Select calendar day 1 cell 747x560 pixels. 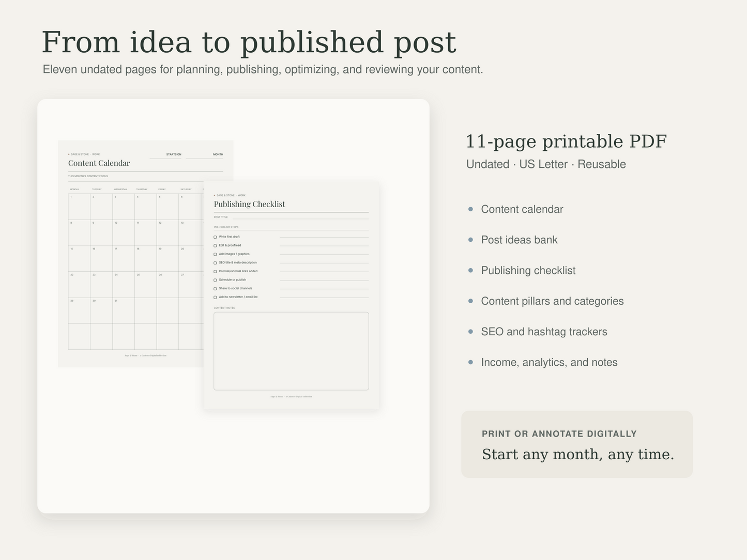[79, 207]
